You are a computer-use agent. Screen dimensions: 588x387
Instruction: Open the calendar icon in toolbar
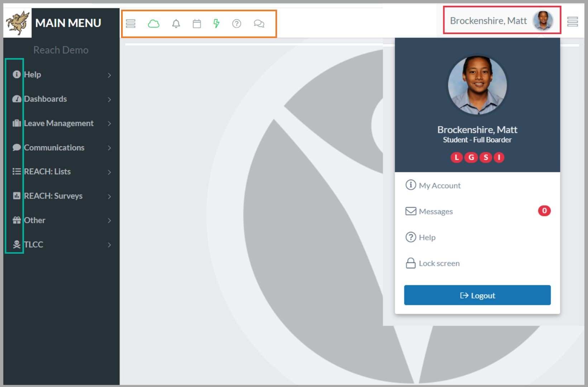coord(197,24)
